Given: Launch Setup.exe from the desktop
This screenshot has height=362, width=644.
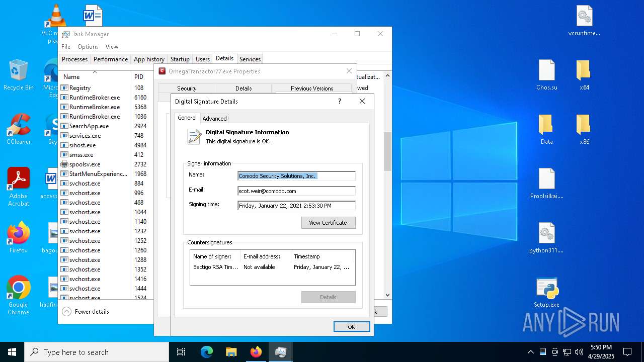Looking at the screenshot, I should [x=547, y=292].
